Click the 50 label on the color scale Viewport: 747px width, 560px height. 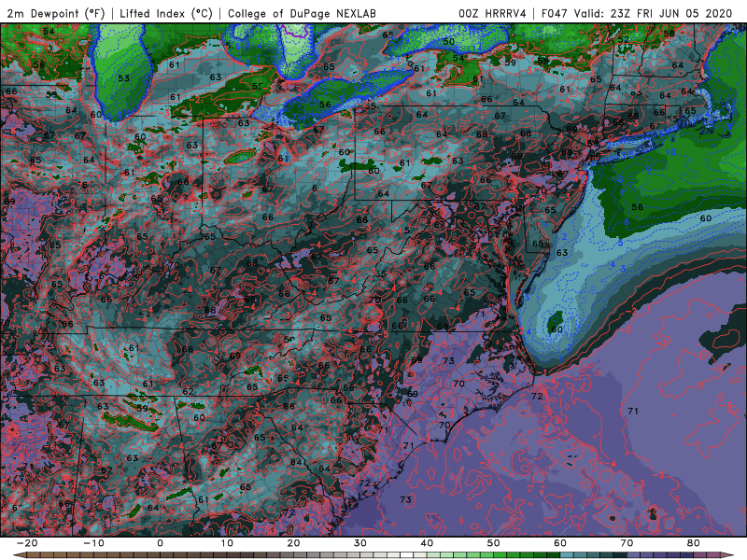click(494, 543)
